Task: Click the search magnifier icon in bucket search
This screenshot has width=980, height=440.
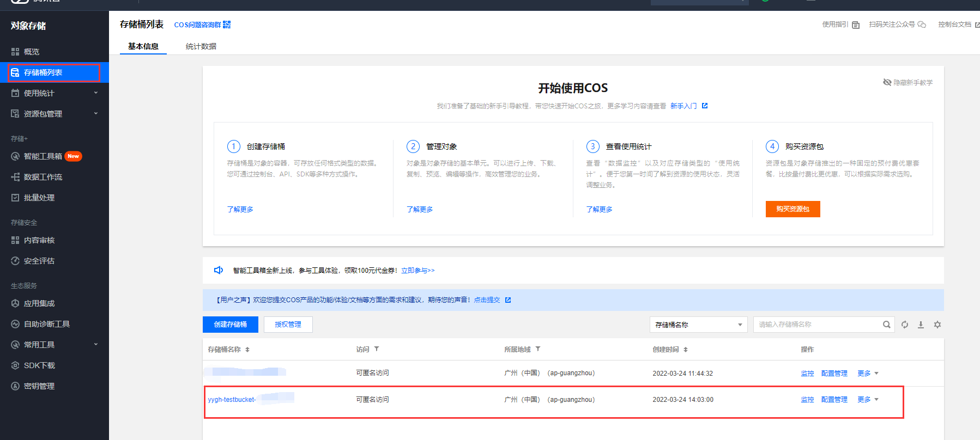Action: 887,325
